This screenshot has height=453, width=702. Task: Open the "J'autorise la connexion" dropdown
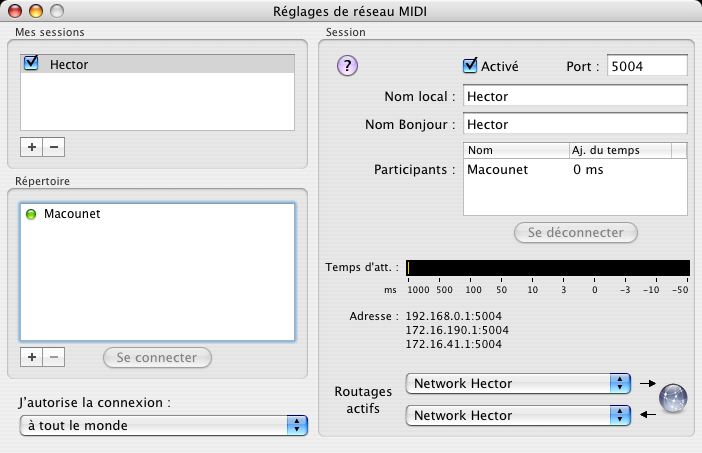tap(164, 425)
